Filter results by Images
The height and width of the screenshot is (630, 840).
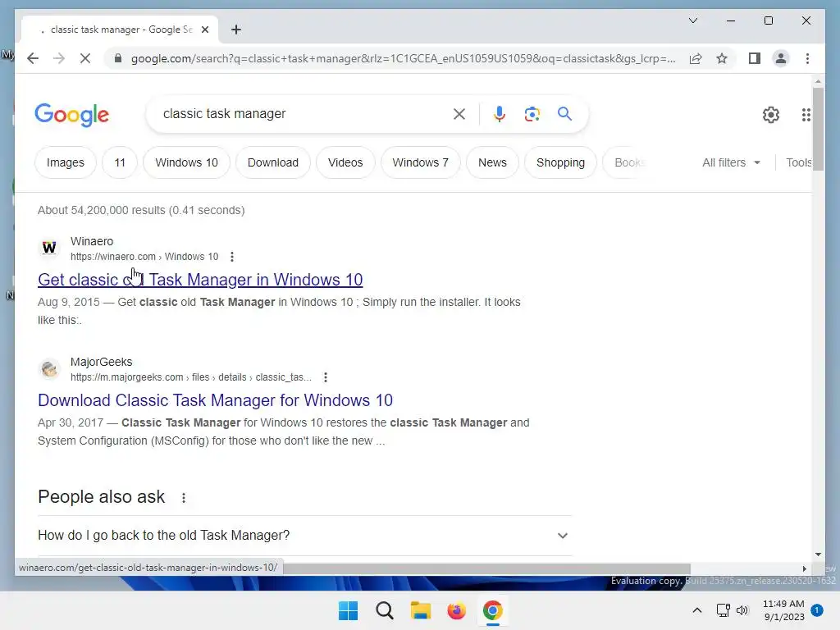click(66, 162)
